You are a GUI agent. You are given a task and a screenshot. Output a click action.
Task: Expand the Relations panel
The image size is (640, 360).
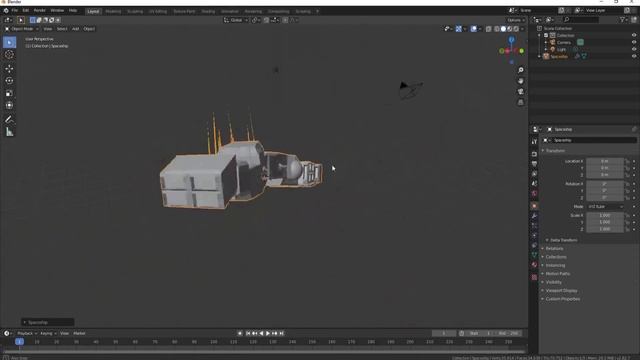pos(554,249)
